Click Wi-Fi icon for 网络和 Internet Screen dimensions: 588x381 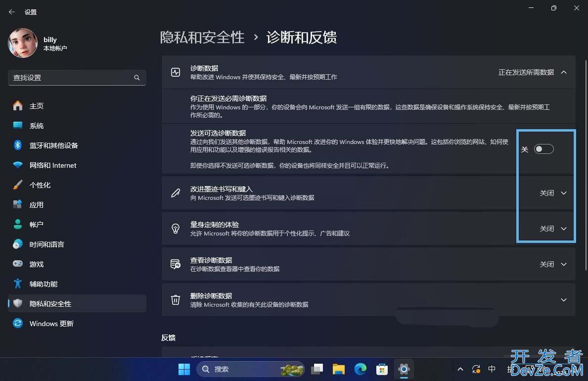(18, 165)
